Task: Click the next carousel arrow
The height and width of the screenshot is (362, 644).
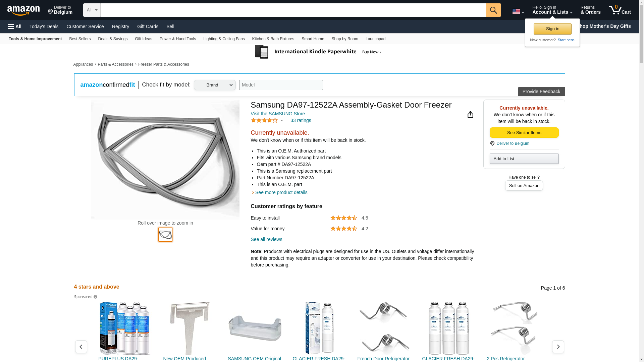Action: (558, 347)
